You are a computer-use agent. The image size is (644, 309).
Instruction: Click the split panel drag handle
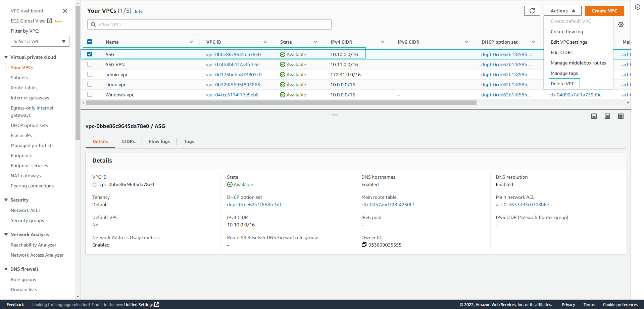click(x=335, y=115)
